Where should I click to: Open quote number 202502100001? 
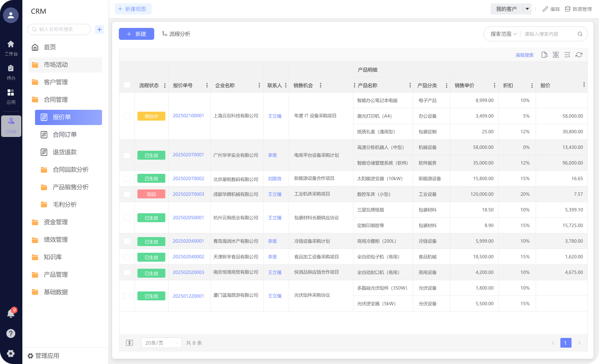click(188, 116)
